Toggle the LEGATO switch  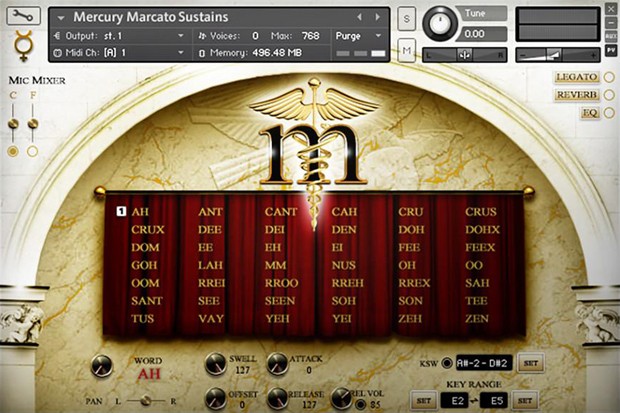609,77
